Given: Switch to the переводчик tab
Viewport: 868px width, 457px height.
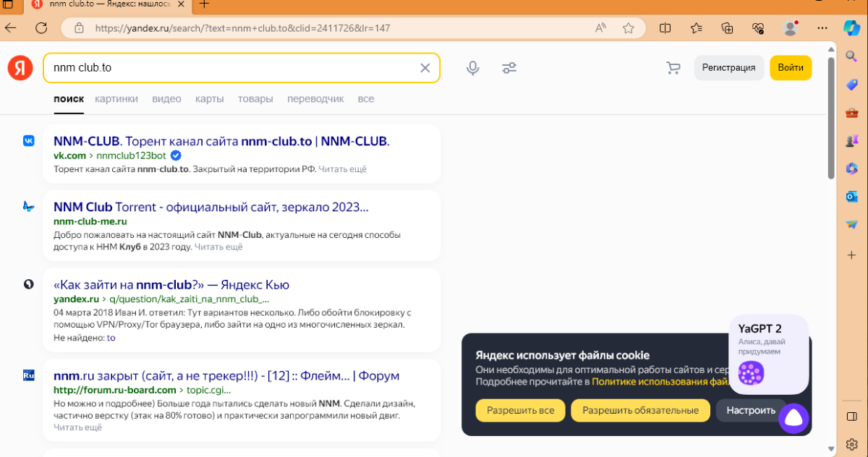Looking at the screenshot, I should (315, 98).
